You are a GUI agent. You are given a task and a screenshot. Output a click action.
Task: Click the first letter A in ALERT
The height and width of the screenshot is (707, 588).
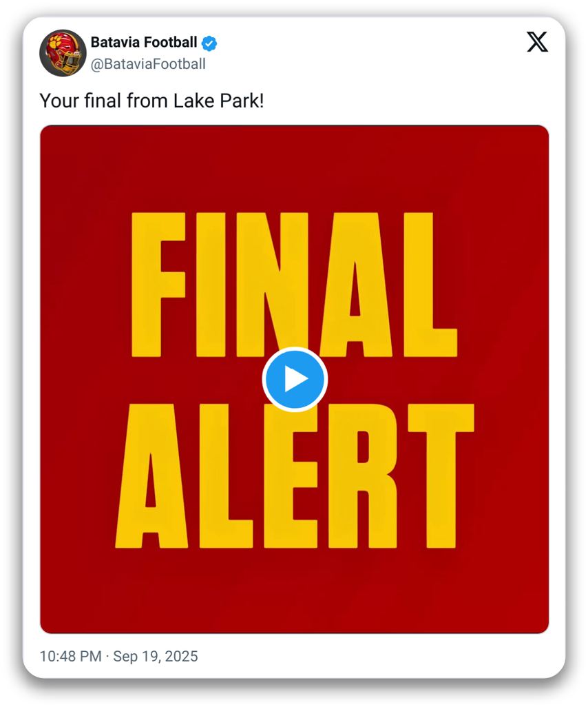[x=151, y=475]
